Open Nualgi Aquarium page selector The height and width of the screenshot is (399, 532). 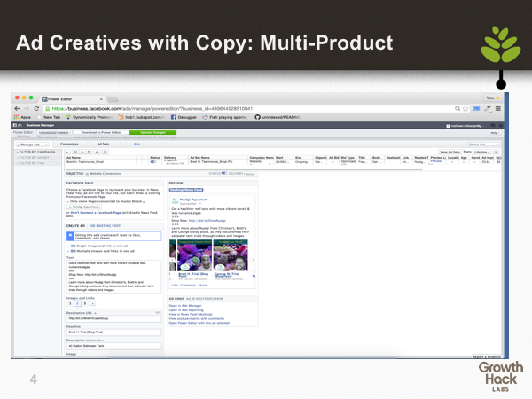tap(84, 207)
